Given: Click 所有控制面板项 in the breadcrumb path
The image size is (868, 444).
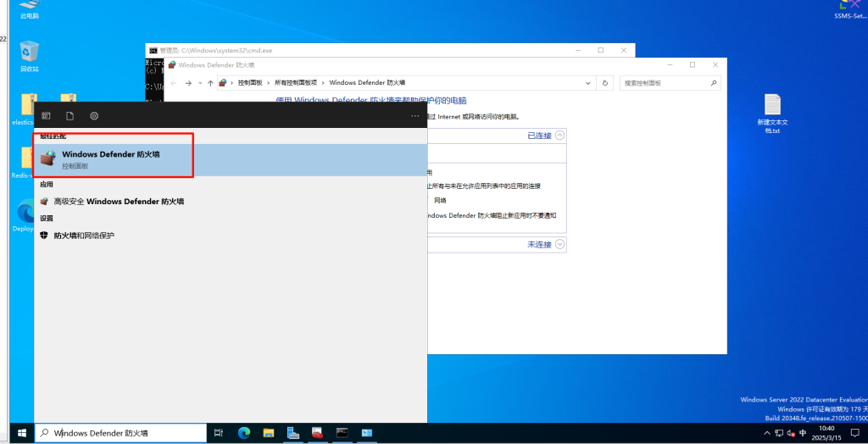Looking at the screenshot, I should pos(295,83).
